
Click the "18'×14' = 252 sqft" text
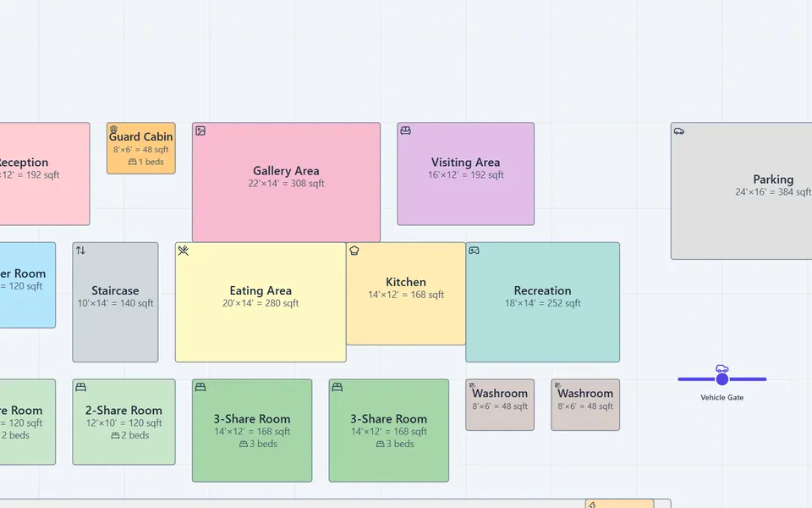pos(542,303)
